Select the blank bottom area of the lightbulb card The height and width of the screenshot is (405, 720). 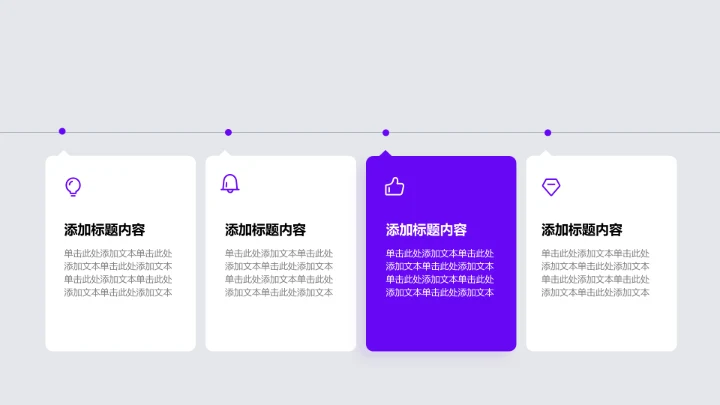120,326
